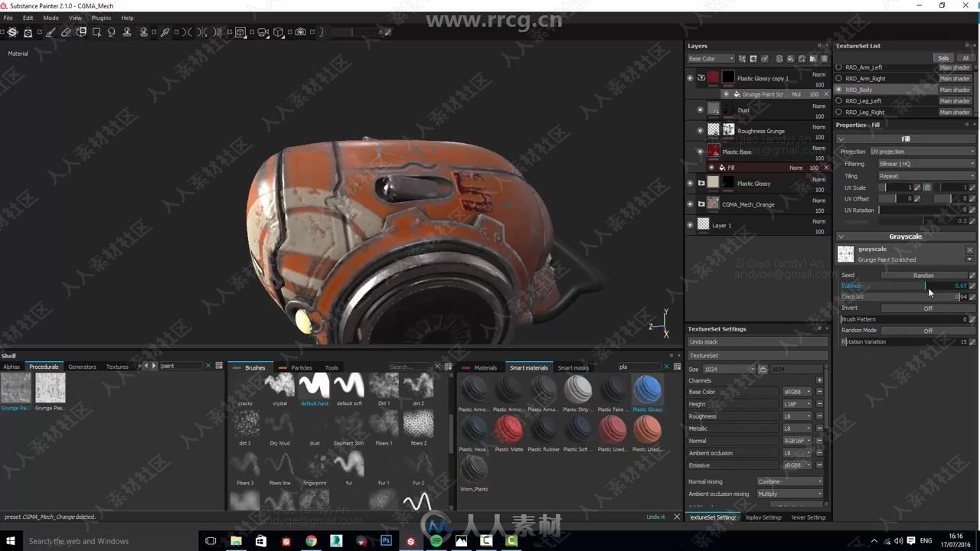Click the All button in TextureSet List

coord(965,57)
